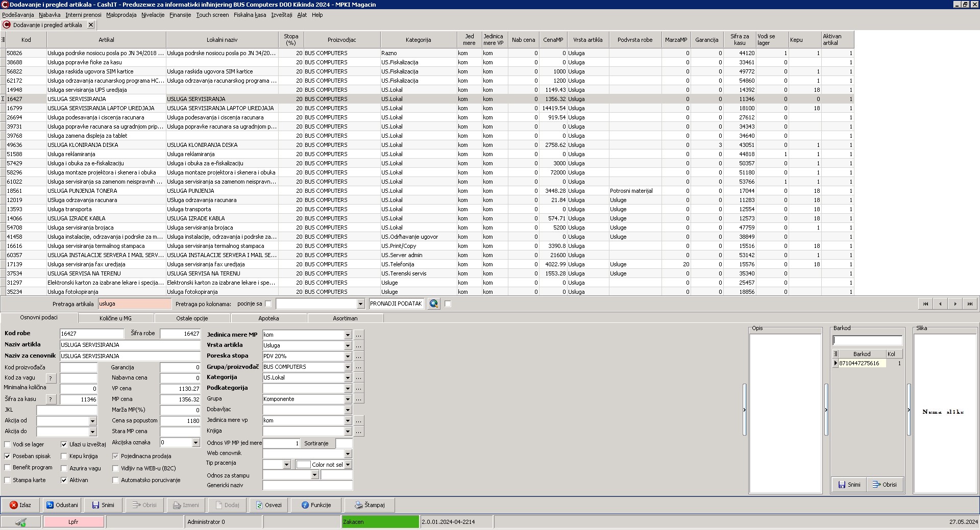Open the Fiskalna kasa menu

point(250,15)
